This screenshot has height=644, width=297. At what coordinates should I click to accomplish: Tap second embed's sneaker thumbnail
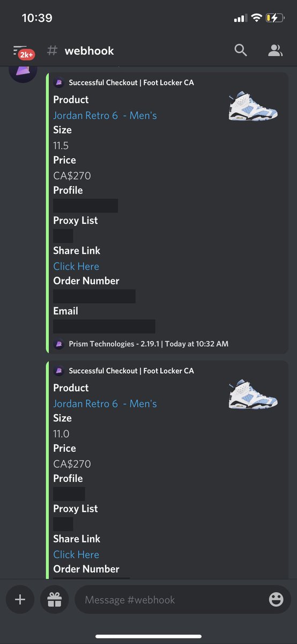tap(253, 395)
